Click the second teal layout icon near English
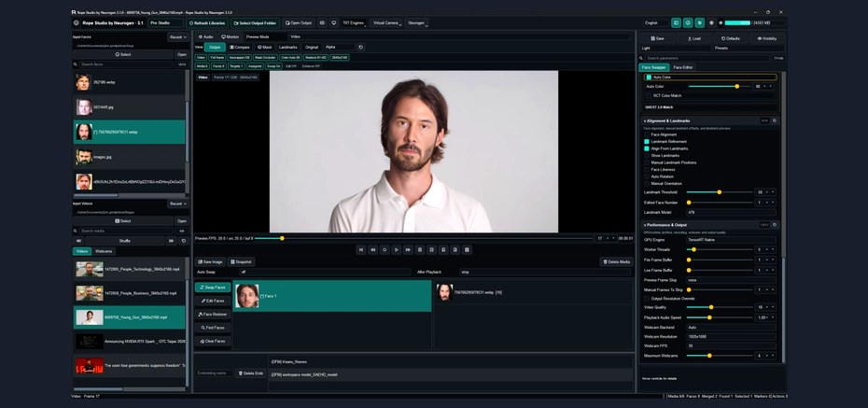Image resolution: width=868 pixels, height=408 pixels. [x=688, y=23]
